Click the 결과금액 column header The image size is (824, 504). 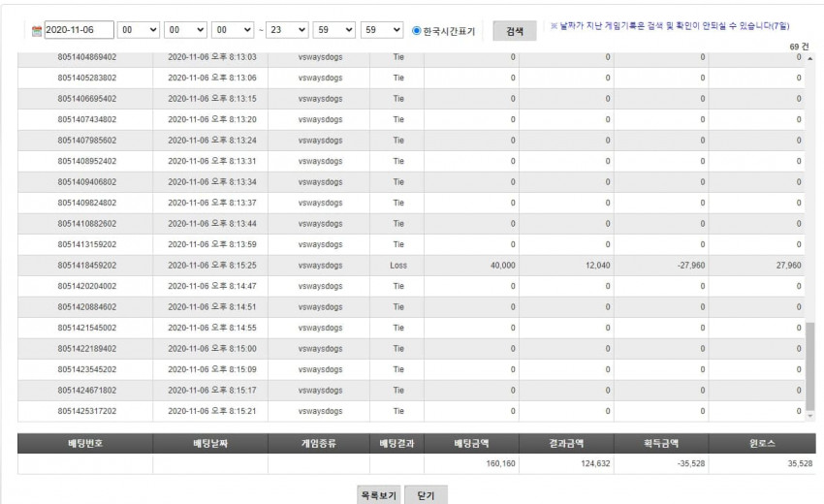point(566,443)
